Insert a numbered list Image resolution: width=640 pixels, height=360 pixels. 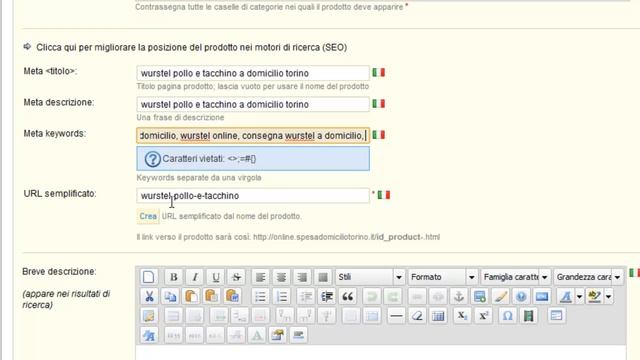pyautogui.click(x=281, y=296)
